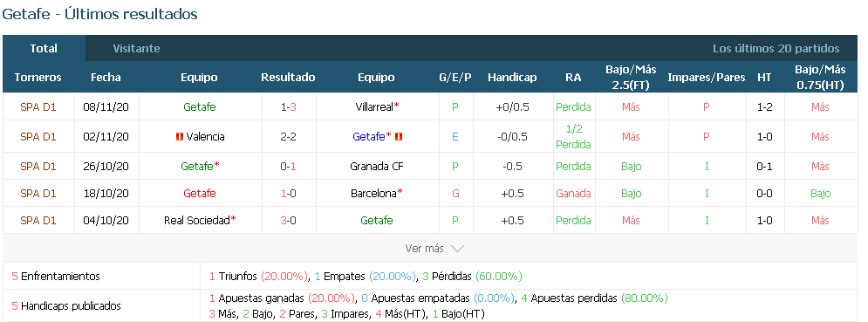Click SPA D1 tournament in first row
This screenshot has height=322, width=868.
pos(38,107)
